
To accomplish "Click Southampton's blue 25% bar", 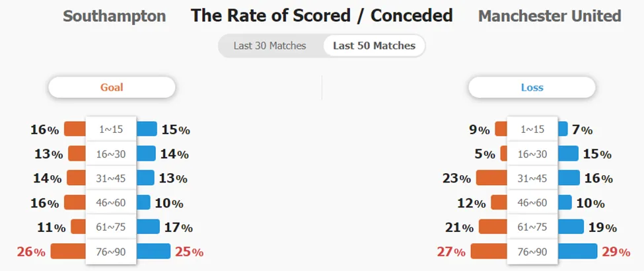I will [153, 251].
